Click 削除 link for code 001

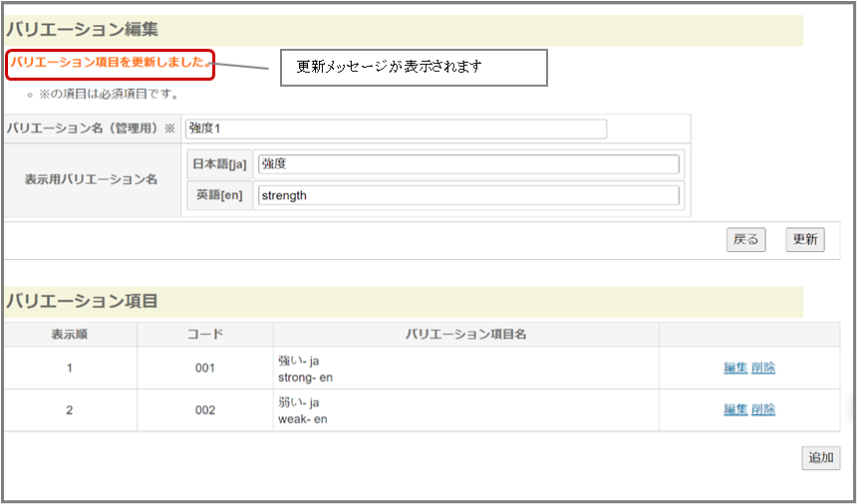(763, 368)
